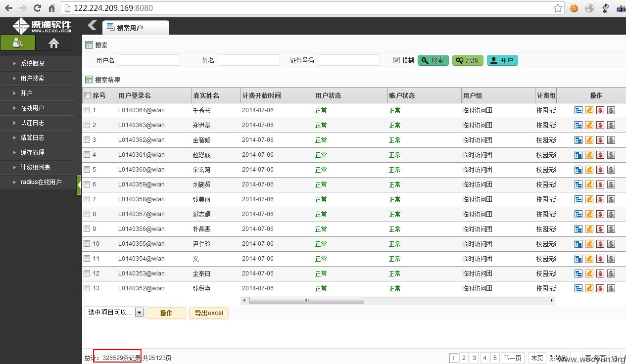626x364 pixels.
Task: Click the cookie extension icon
Action: [x=574, y=8]
